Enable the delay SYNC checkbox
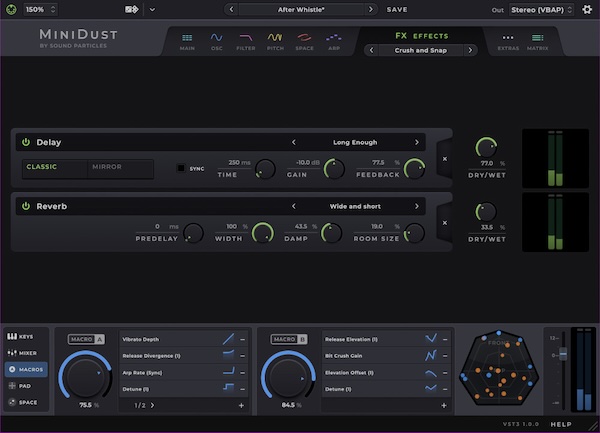This screenshot has width=600, height=433. point(180,168)
